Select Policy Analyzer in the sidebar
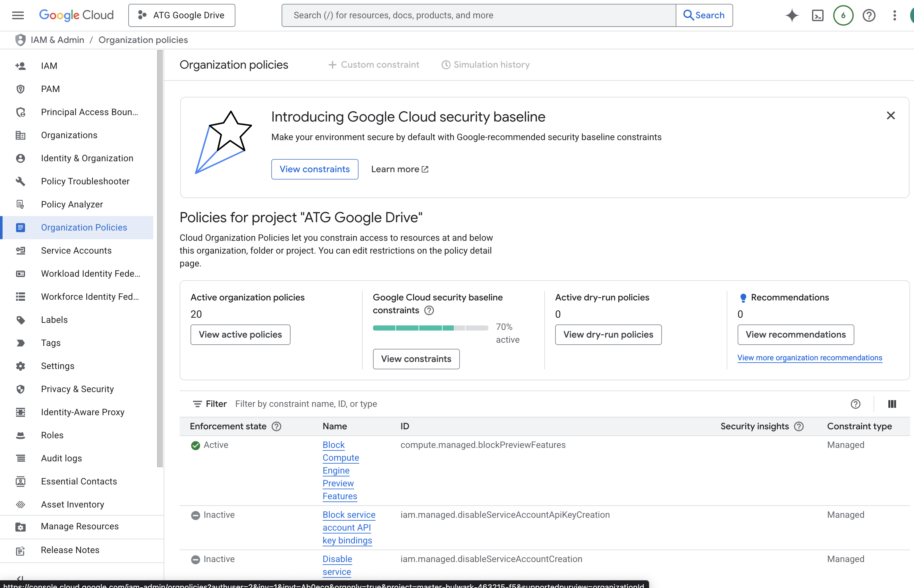914x588 pixels. tap(72, 204)
